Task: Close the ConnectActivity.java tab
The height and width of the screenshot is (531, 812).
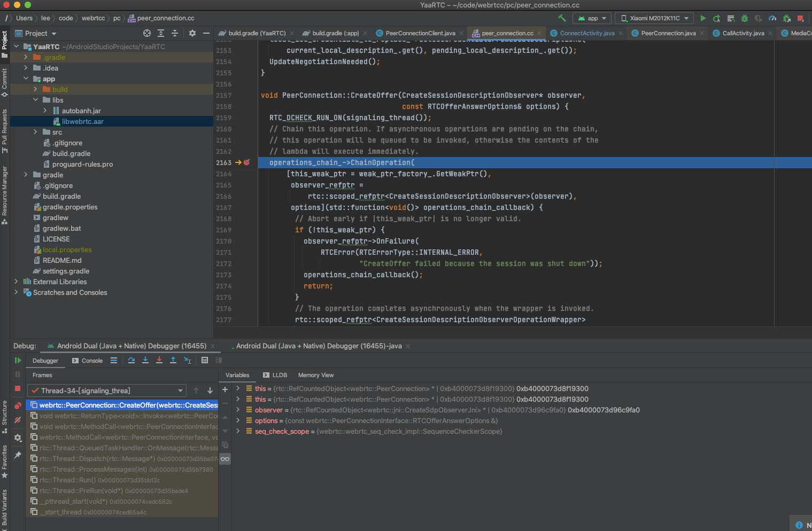Action: [621, 33]
